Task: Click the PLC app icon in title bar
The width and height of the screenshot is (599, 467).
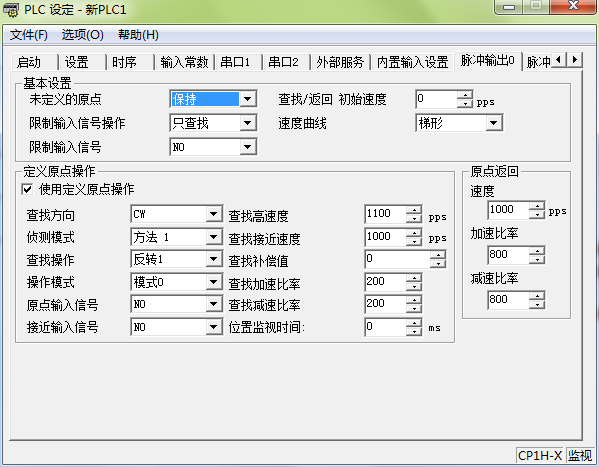Action: tap(11, 10)
